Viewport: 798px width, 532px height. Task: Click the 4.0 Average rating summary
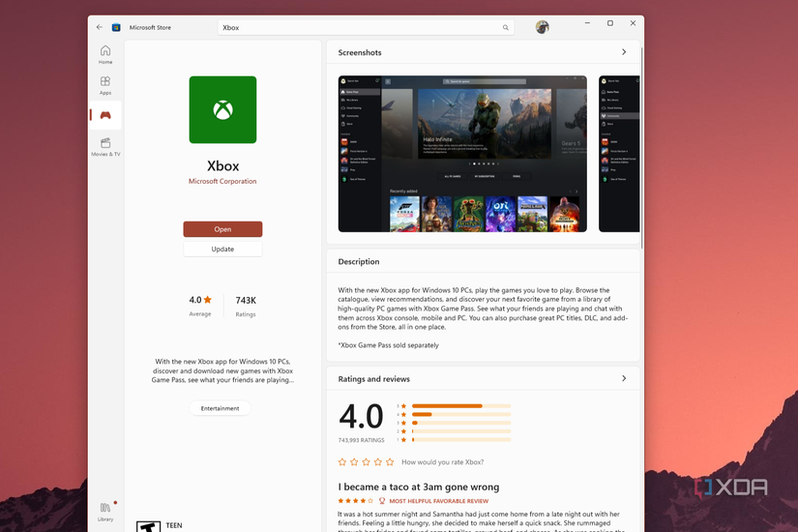[200, 306]
